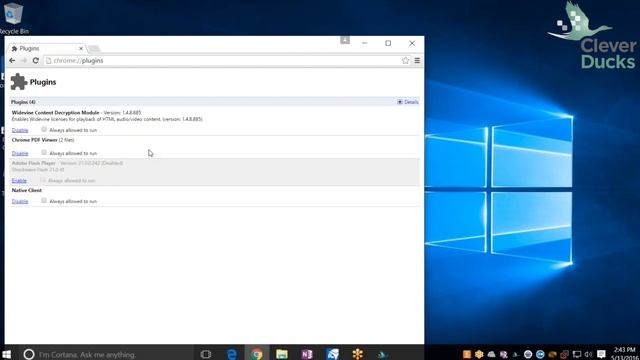This screenshot has width=640, height=360.
Task: Click the Cortana circle icon
Action: [29, 354]
